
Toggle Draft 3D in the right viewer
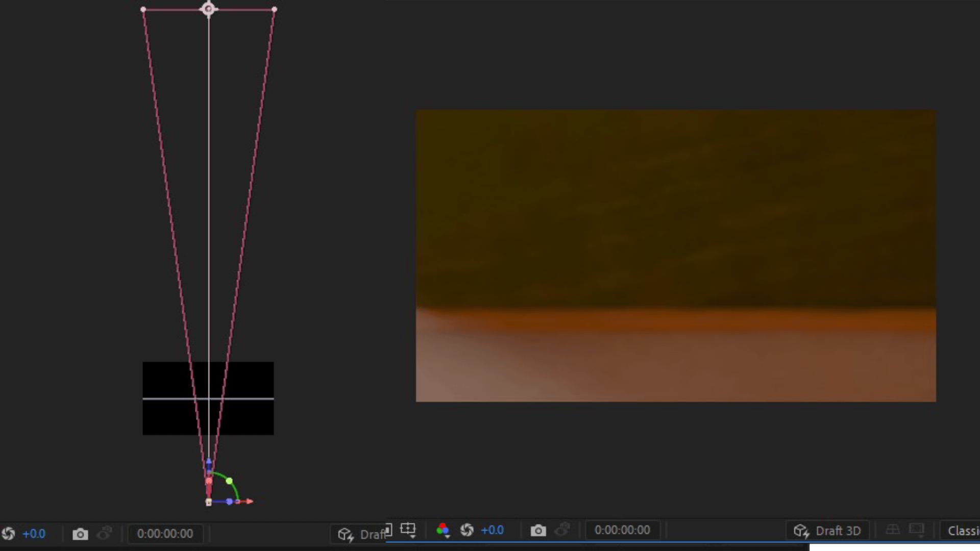click(827, 531)
